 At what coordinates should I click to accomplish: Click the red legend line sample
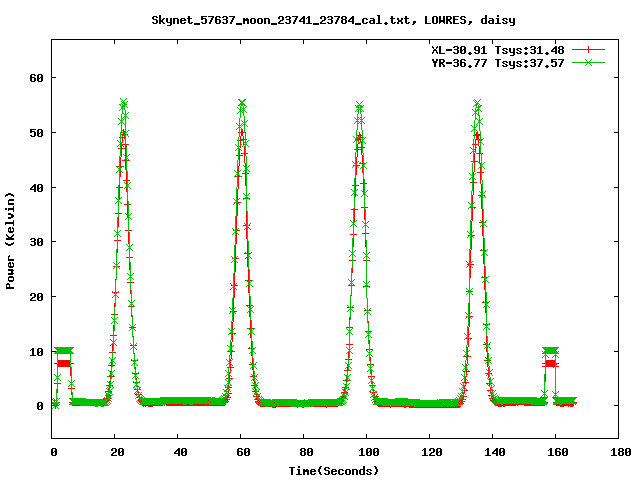[588, 50]
